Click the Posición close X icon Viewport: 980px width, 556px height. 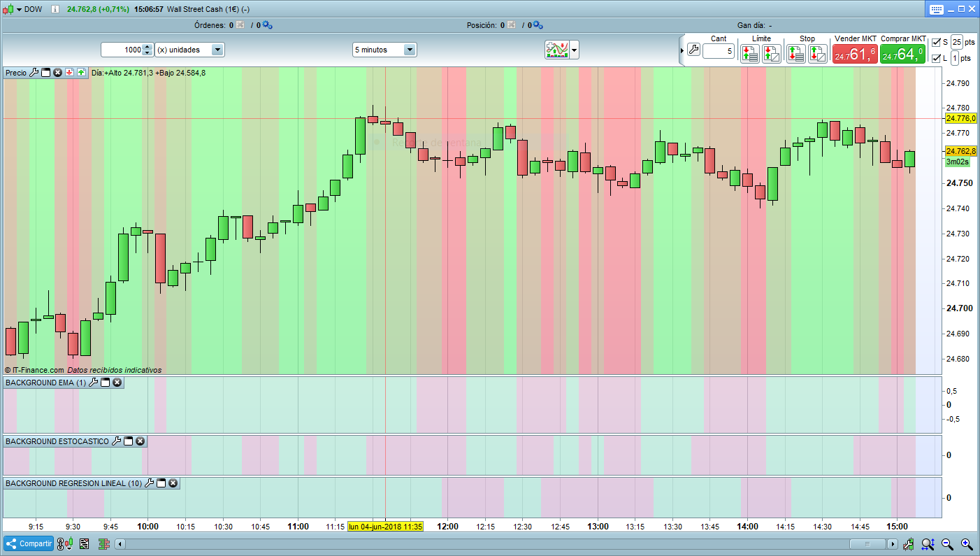point(511,25)
